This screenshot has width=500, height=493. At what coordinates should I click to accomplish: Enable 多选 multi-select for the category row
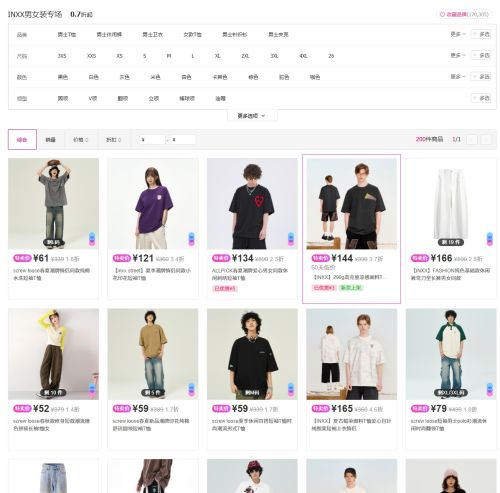tap(481, 34)
